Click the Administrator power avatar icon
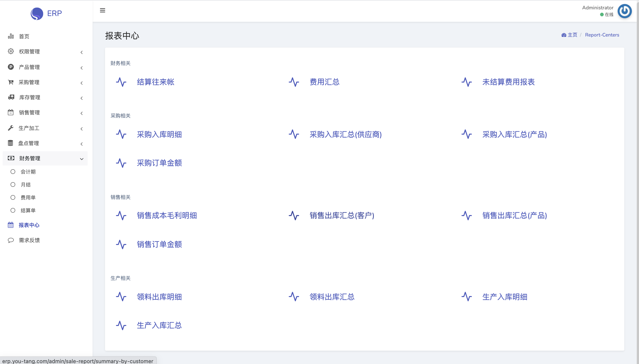 624,11
